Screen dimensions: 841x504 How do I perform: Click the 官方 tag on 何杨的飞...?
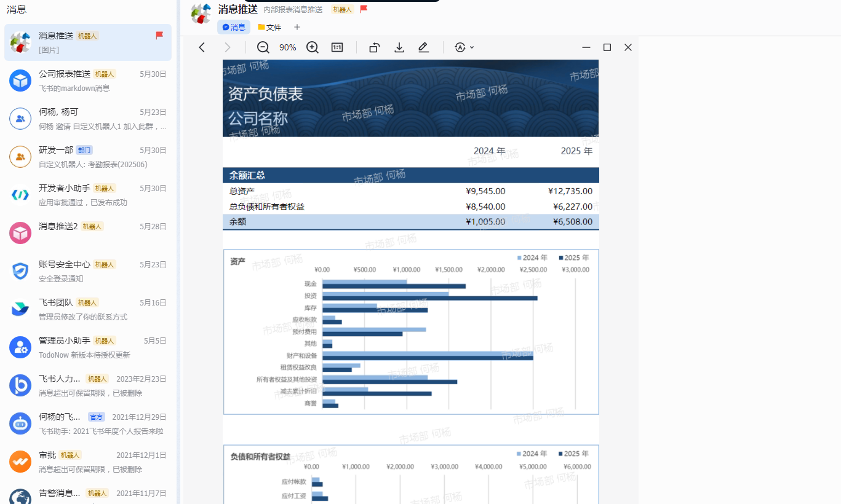[97, 417]
